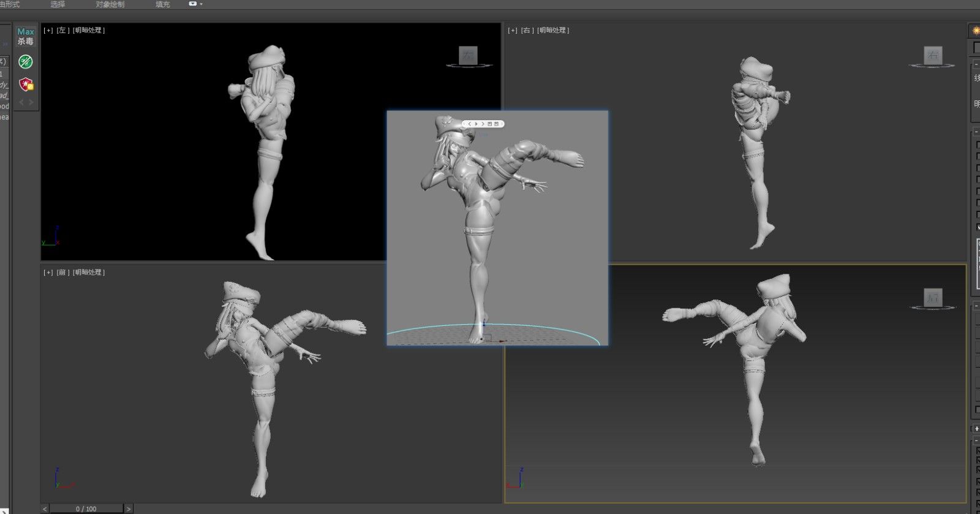
Task: Open the [前] view label menu
Action: point(63,272)
